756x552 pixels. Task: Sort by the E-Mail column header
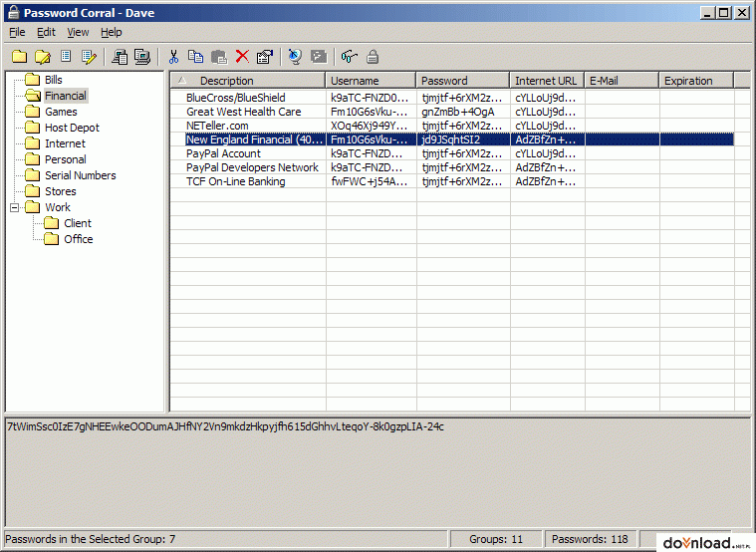coord(622,81)
